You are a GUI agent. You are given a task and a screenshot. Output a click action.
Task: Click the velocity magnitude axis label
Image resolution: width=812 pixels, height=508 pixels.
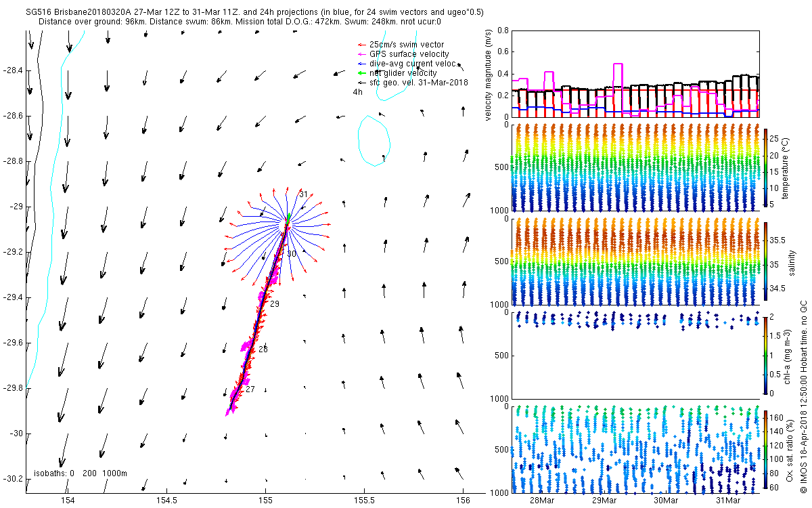pyautogui.click(x=489, y=75)
